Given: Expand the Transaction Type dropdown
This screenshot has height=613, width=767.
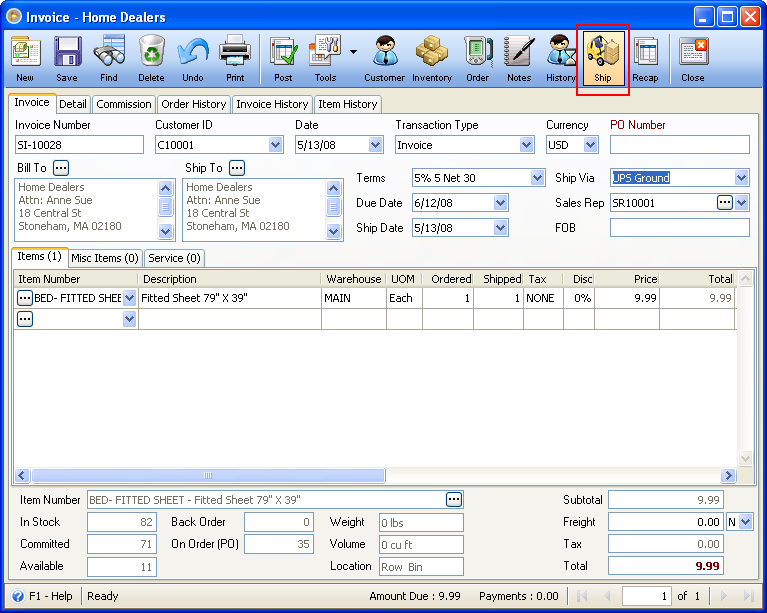Looking at the screenshot, I should (x=527, y=145).
